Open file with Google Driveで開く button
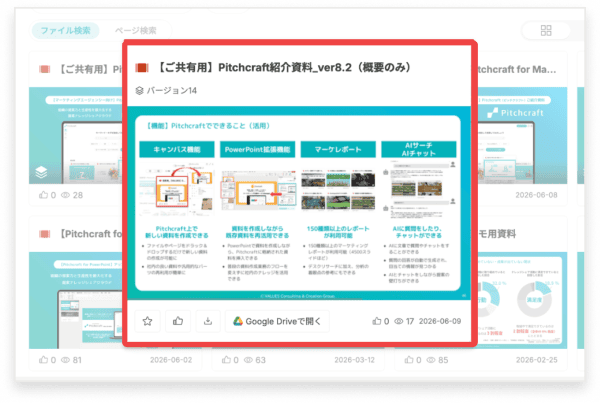The width and height of the screenshot is (600, 403). (x=277, y=321)
